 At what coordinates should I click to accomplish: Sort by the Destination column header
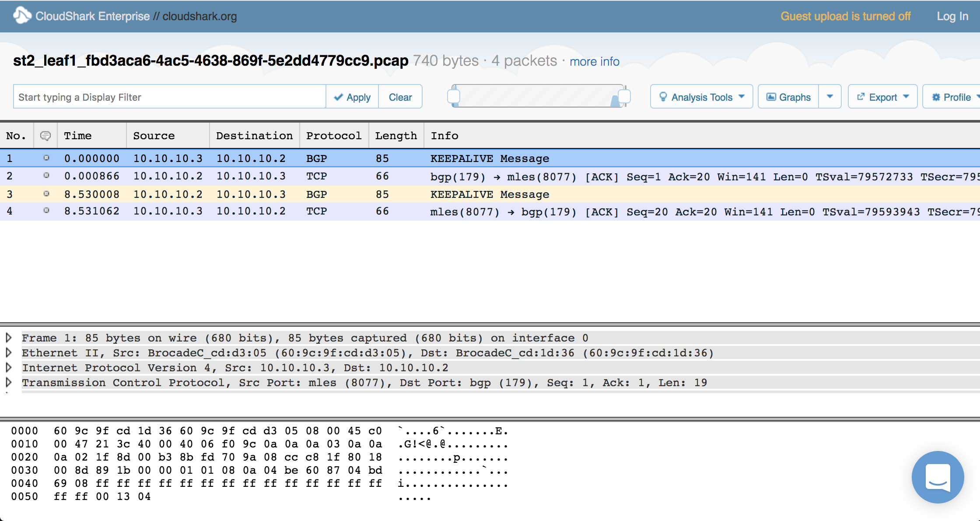[x=254, y=136]
